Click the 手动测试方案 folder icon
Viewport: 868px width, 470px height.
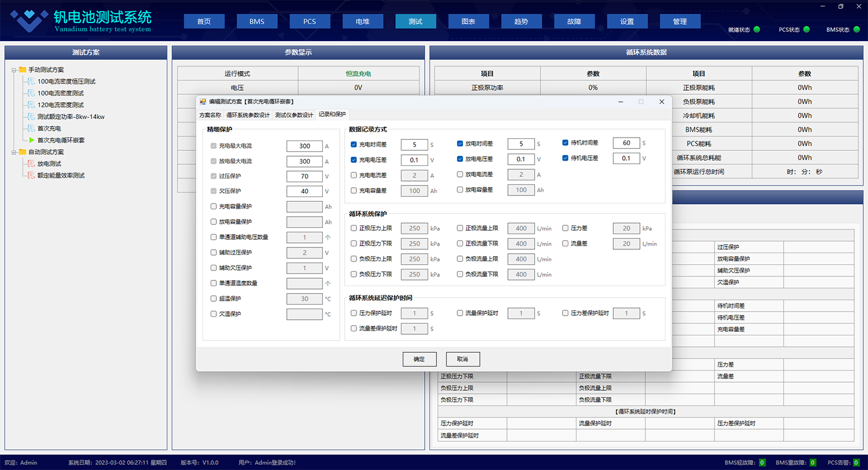tap(23, 69)
